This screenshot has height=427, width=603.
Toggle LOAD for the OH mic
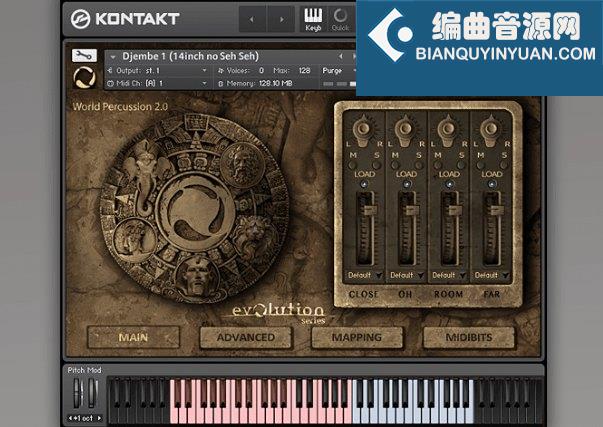406,184
